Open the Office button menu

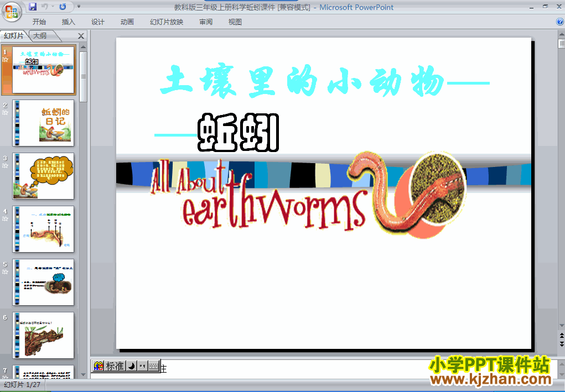(x=12, y=12)
